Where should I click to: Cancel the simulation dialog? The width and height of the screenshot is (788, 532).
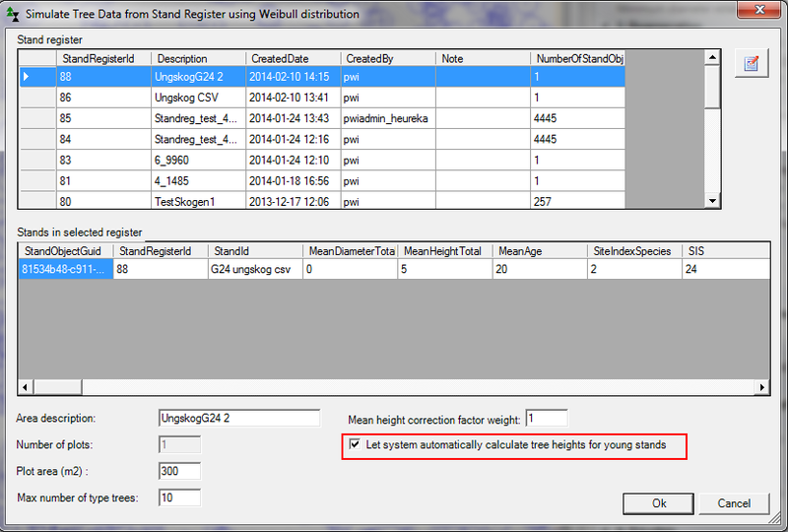point(734,503)
